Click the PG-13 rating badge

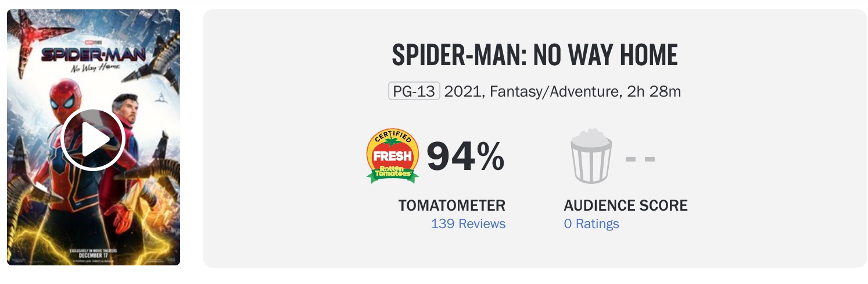(x=414, y=91)
